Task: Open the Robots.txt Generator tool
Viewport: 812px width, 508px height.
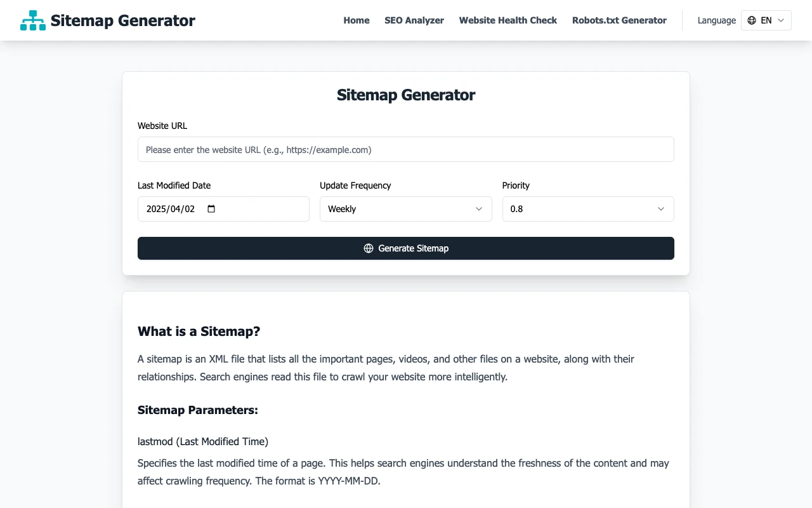Action: pyautogui.click(x=619, y=20)
